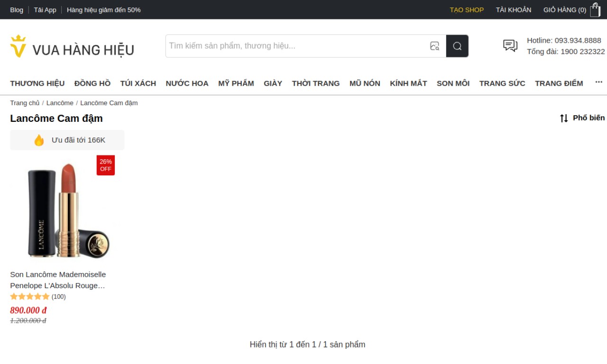The width and height of the screenshot is (607, 364).
Task: Open the ĐỒNG HỒ category menu
Action: pos(92,83)
